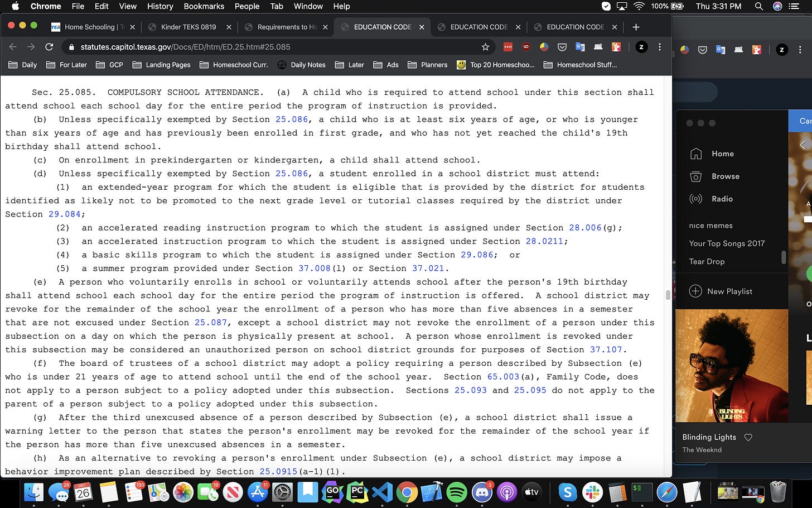Screen dimensions: 812x508
Task: Reload the statutes page
Action: (x=49, y=47)
